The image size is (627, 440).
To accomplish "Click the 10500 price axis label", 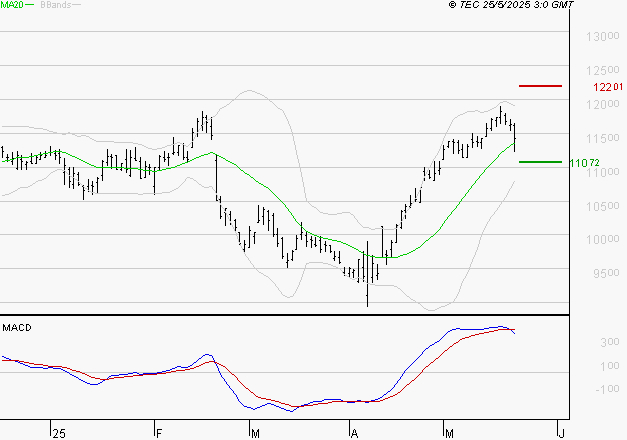I will 603,206.
